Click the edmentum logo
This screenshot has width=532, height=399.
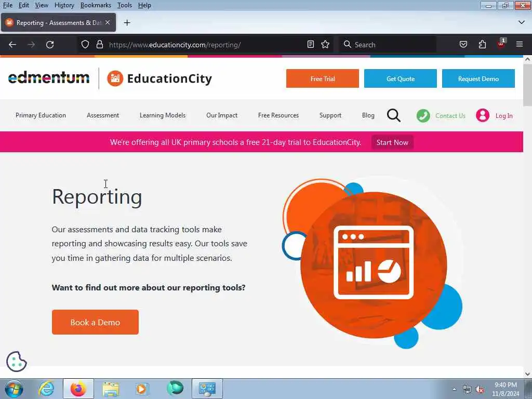coord(49,78)
